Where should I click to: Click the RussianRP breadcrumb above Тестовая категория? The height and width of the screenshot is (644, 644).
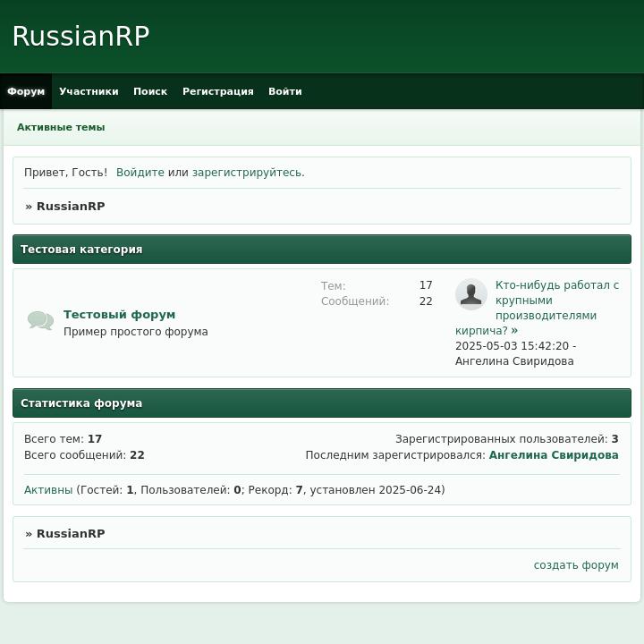(70, 206)
